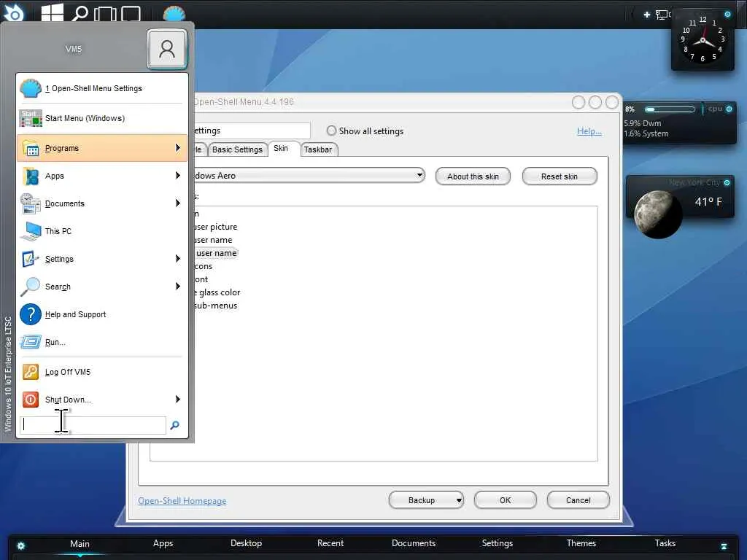Open Help and Support question mark icon
This screenshot has width=747, height=560.
(31, 315)
